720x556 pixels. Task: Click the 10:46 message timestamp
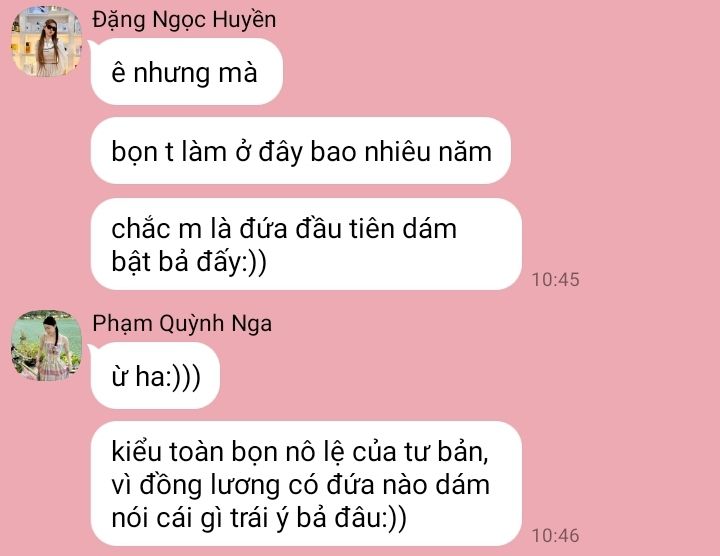(556, 536)
